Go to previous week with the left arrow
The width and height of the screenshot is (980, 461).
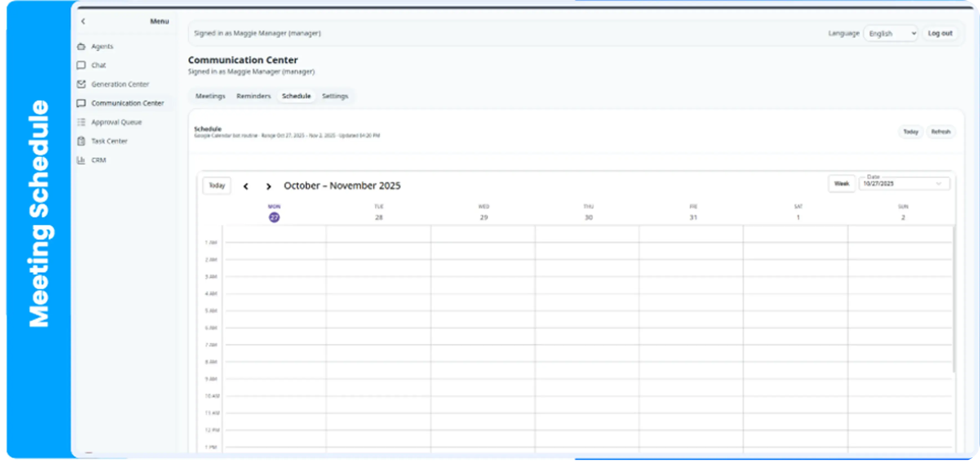246,186
